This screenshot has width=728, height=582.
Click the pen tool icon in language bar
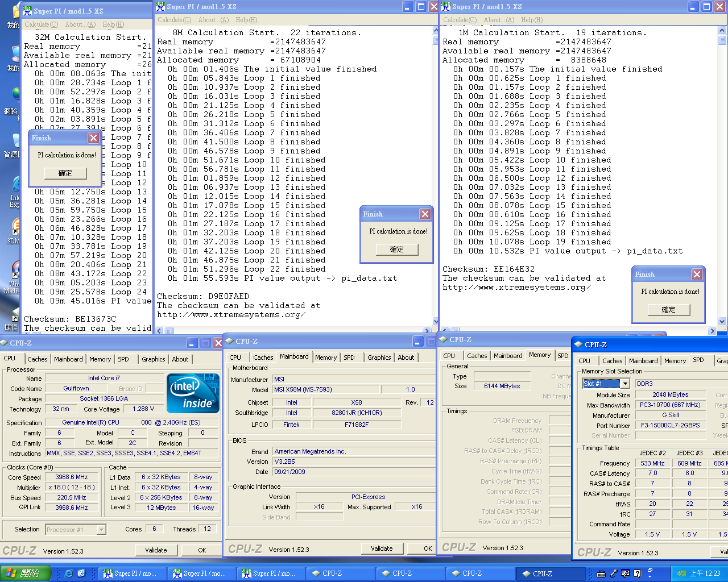coord(614,573)
